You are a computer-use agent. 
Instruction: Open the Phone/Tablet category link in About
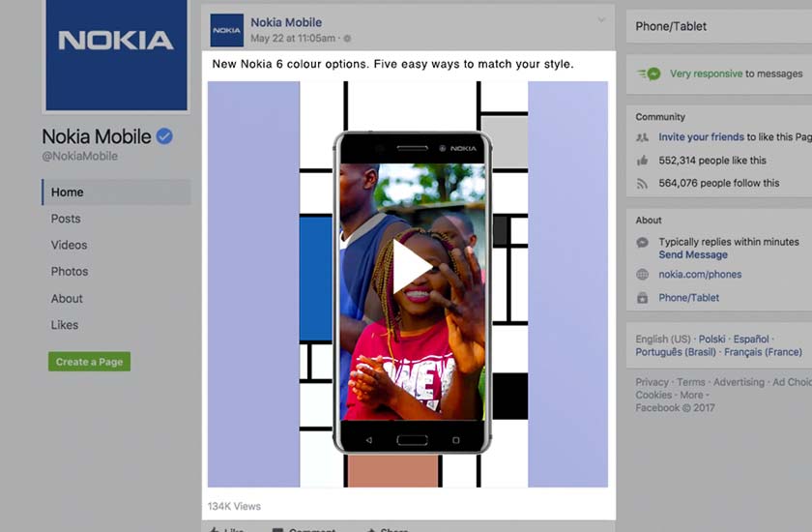(x=688, y=298)
